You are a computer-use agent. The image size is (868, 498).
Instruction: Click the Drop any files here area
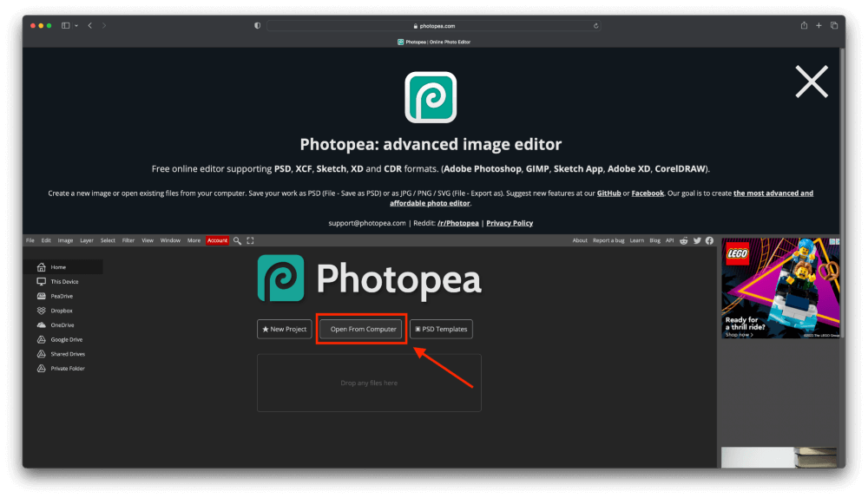point(369,383)
